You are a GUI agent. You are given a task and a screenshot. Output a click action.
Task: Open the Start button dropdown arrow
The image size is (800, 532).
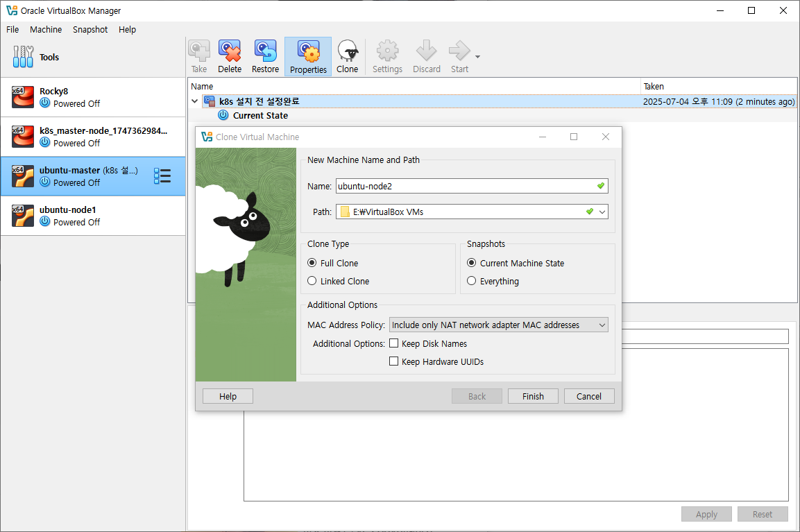coord(477,57)
